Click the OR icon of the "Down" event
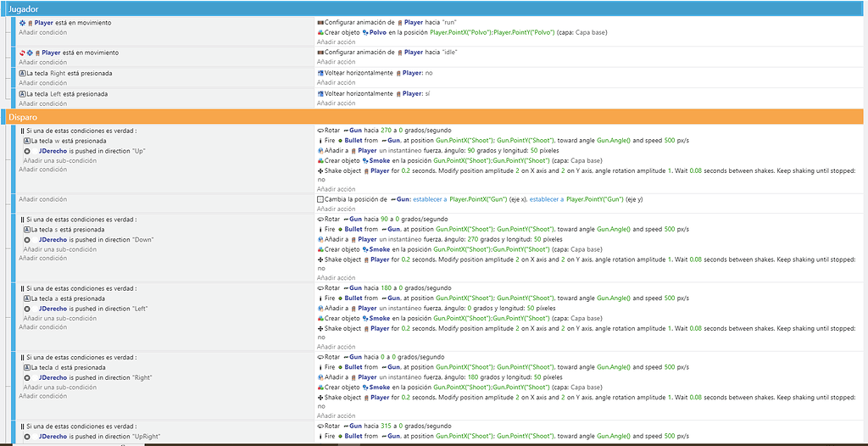This screenshot has width=868, height=446. 23,219
